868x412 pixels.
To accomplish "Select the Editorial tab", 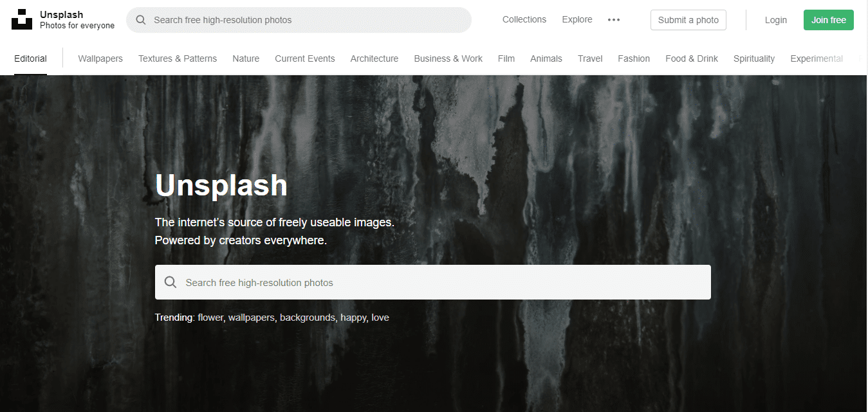I will tap(30, 58).
